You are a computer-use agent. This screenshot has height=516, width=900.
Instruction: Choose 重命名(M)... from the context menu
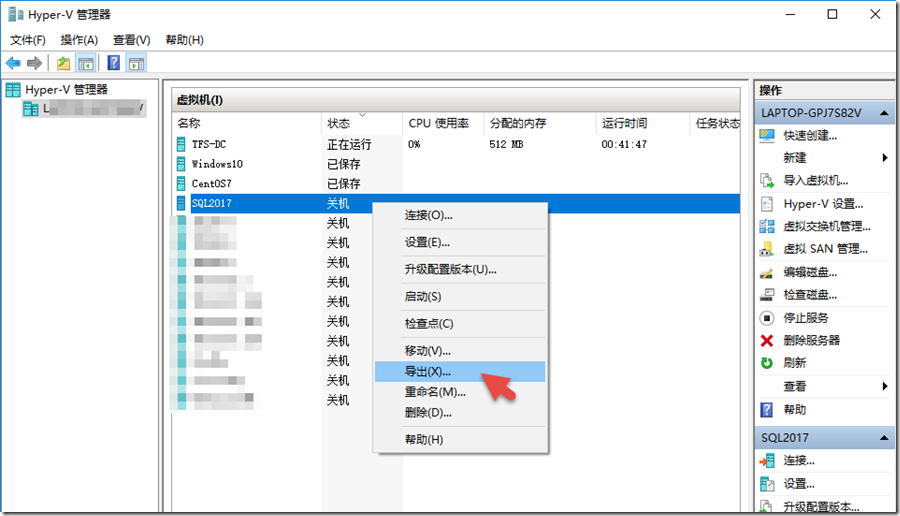[460, 392]
